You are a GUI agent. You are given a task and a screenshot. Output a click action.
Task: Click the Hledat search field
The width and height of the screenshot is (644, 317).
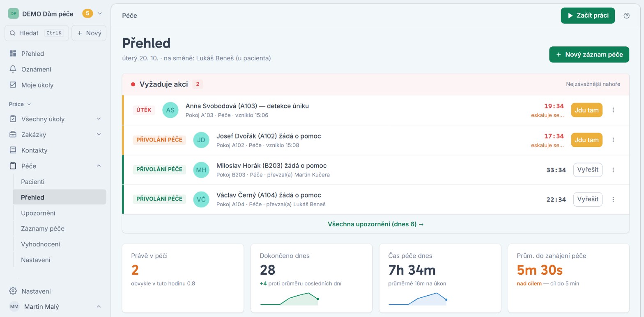click(37, 33)
